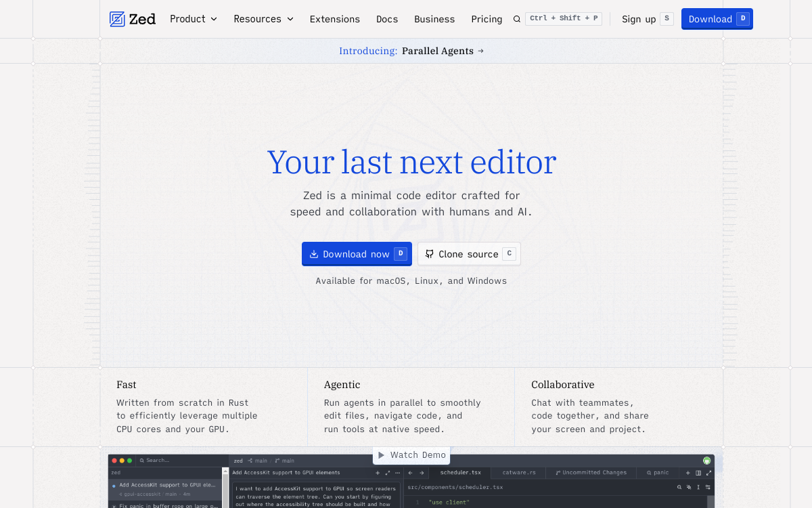Click the Zed logo in the header

point(133,19)
